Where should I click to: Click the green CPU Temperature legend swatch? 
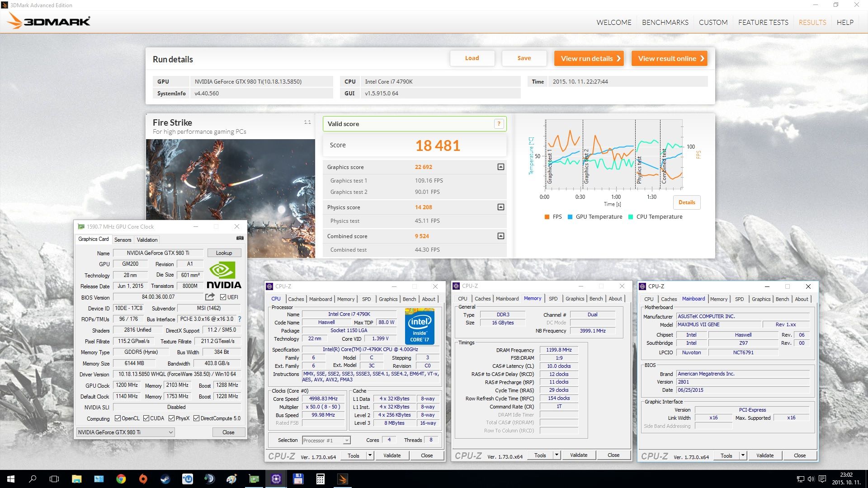[x=631, y=217]
